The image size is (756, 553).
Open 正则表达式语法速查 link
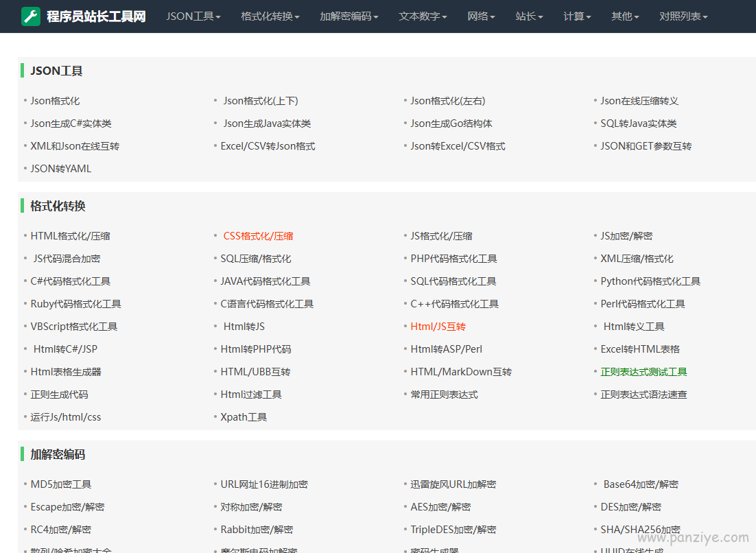point(643,395)
